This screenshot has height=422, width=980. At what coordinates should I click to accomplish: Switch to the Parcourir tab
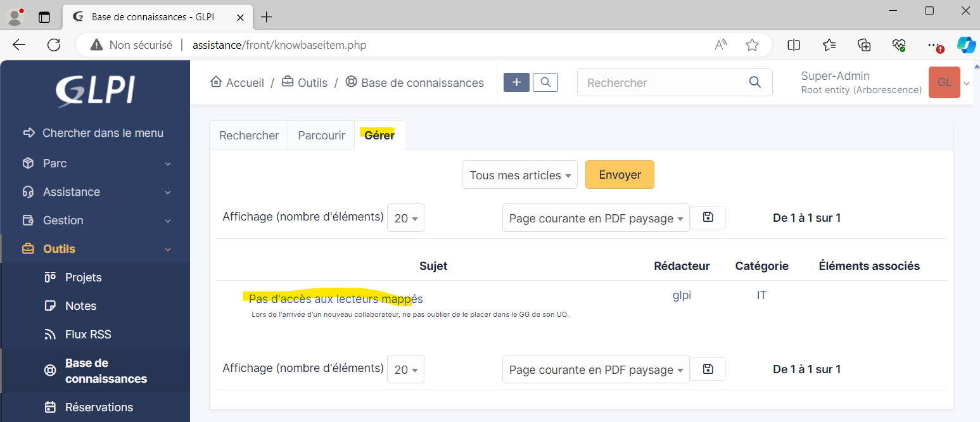coord(321,136)
